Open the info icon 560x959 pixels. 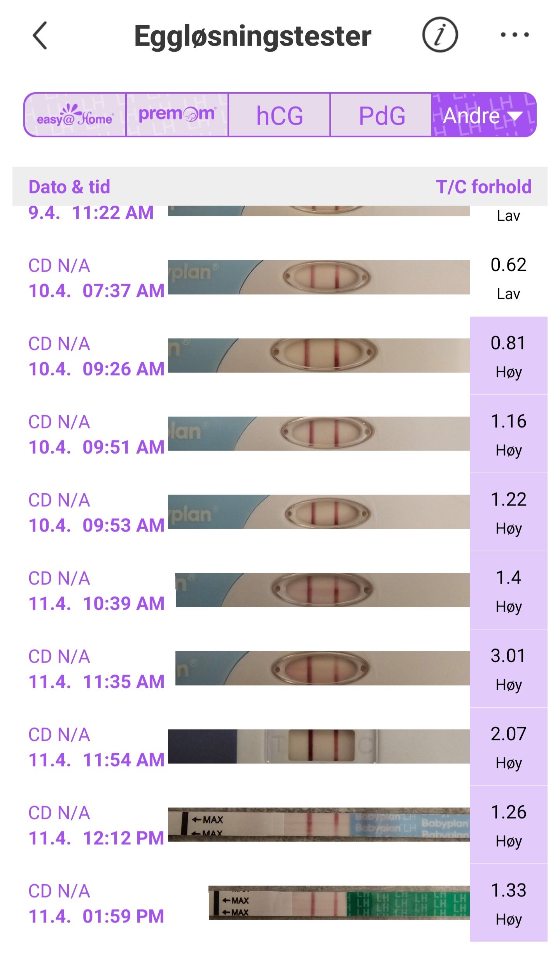440,35
